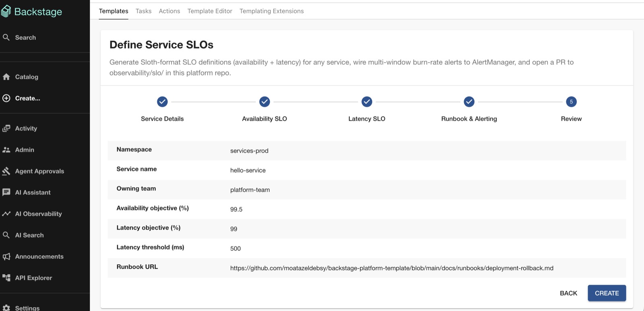Click the Define Service SLOs heading
Viewport: 644px width, 311px height.
click(x=161, y=45)
